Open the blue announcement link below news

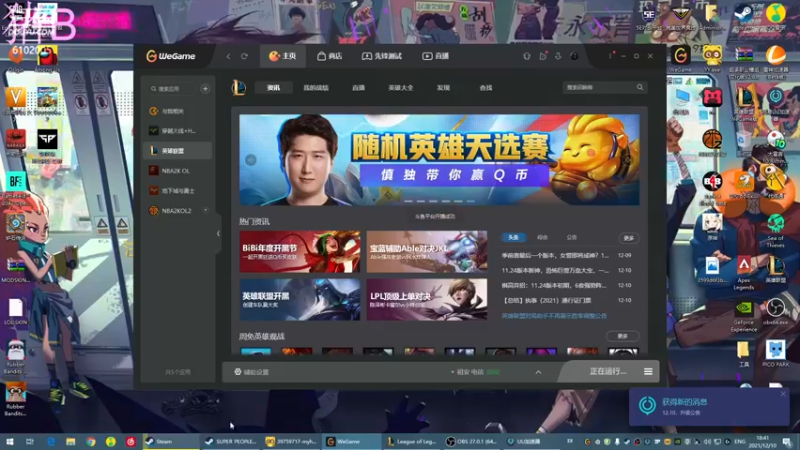(x=554, y=316)
